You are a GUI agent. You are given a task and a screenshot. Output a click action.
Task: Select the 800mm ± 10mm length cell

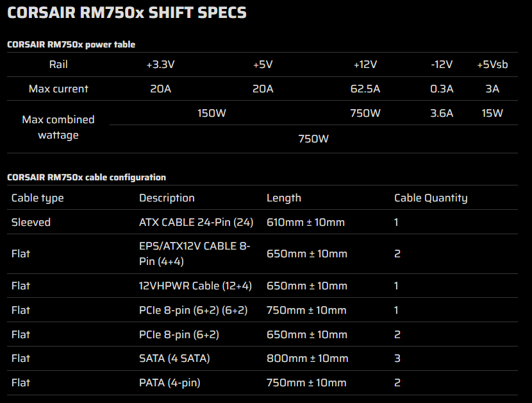pyautogui.click(x=307, y=358)
